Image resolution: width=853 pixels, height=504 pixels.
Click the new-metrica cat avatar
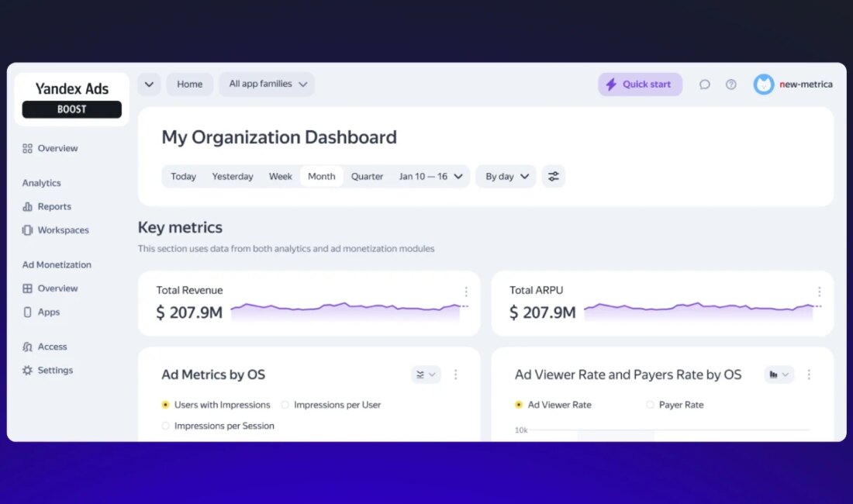click(764, 85)
